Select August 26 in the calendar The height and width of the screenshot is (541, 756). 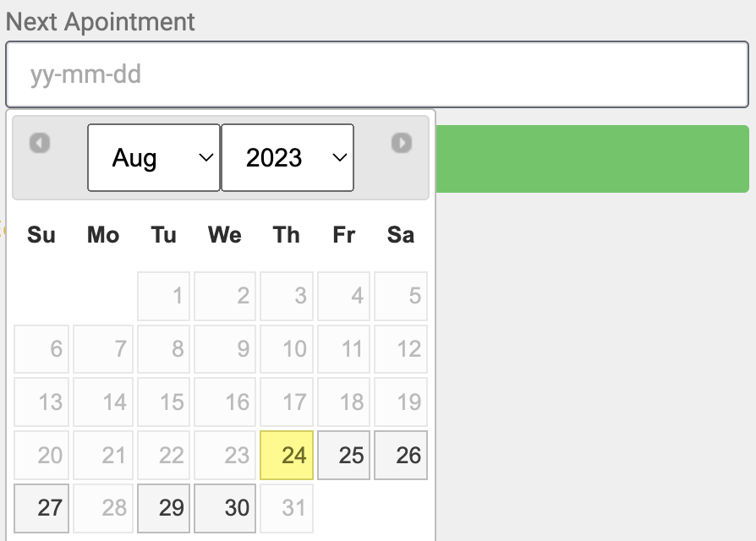401,456
